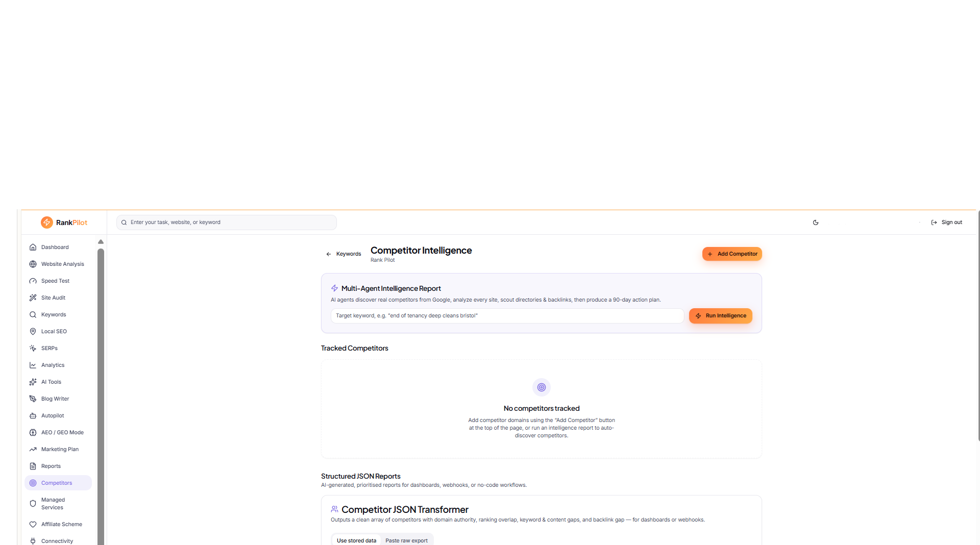The image size is (980, 545).
Task: Click the RankPilot logo icon
Action: 46,222
